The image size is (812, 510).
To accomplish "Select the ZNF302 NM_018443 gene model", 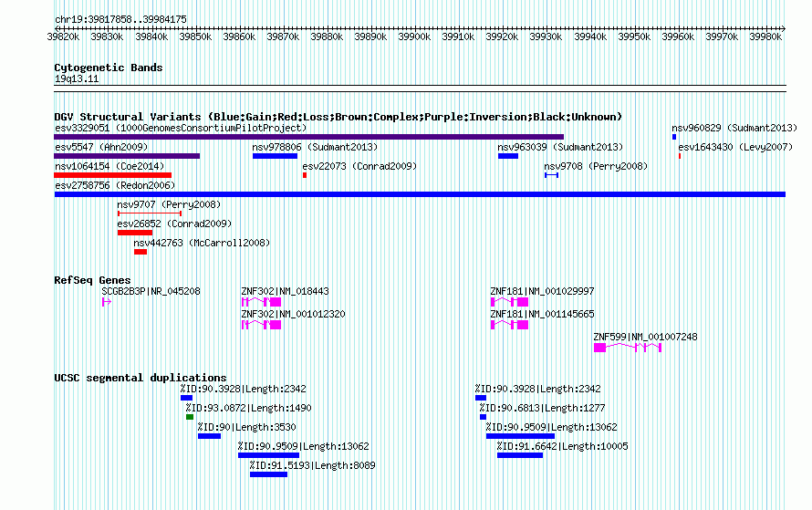I will pos(262,302).
